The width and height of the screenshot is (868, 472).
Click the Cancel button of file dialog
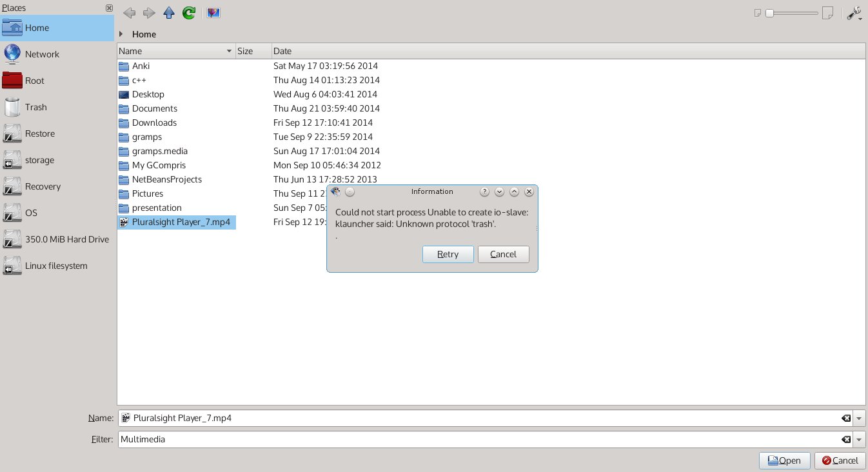point(840,460)
